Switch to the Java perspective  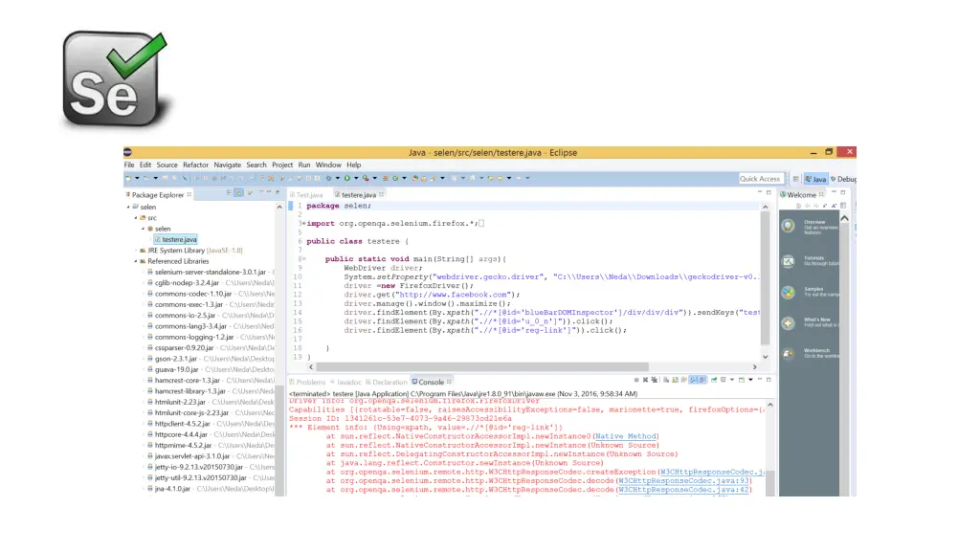(815, 179)
